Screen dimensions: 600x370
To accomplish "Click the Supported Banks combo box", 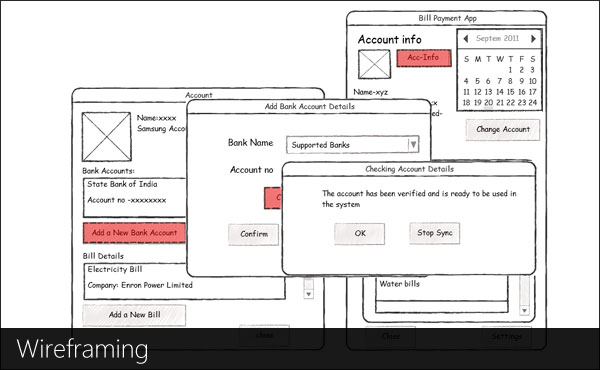I will [352, 145].
